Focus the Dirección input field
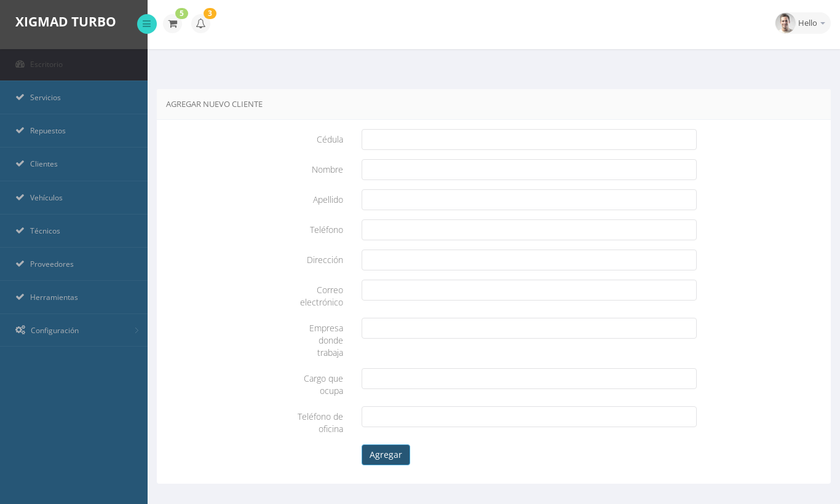The height and width of the screenshot is (504, 840). [x=529, y=260]
